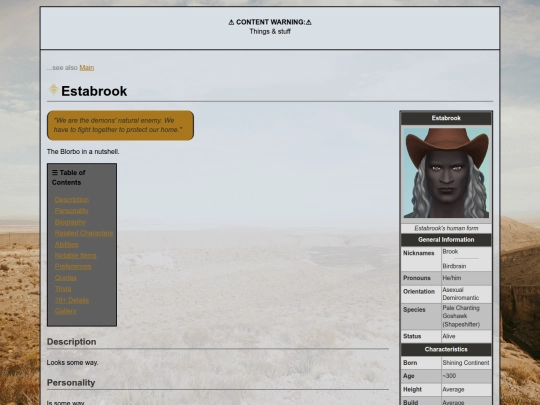Select the General Information infobox header
The height and width of the screenshot is (405, 540).
pos(446,240)
